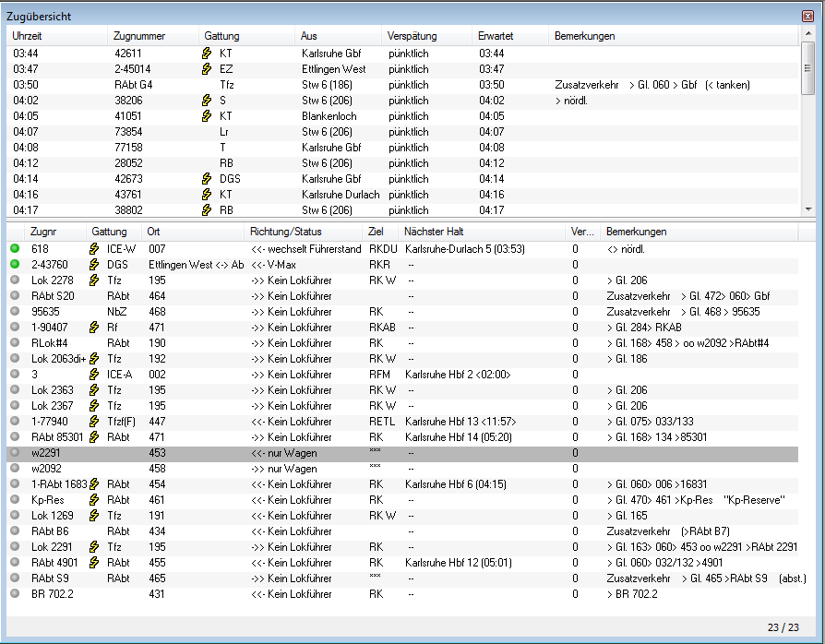Click the RETL destination cell
825x644 pixels.
[x=382, y=422]
